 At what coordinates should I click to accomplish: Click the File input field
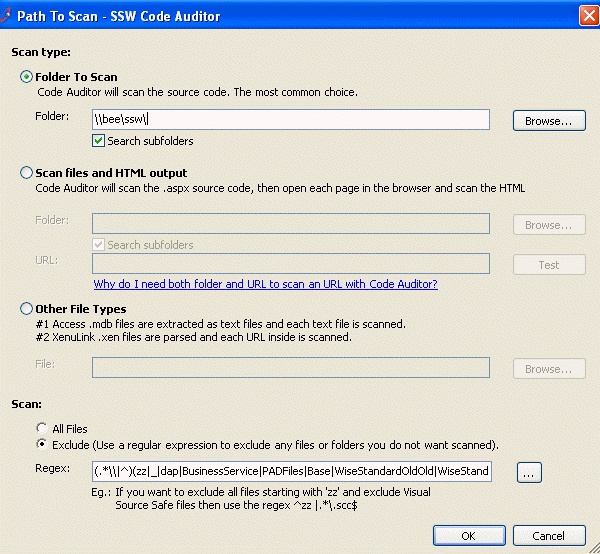click(x=290, y=368)
